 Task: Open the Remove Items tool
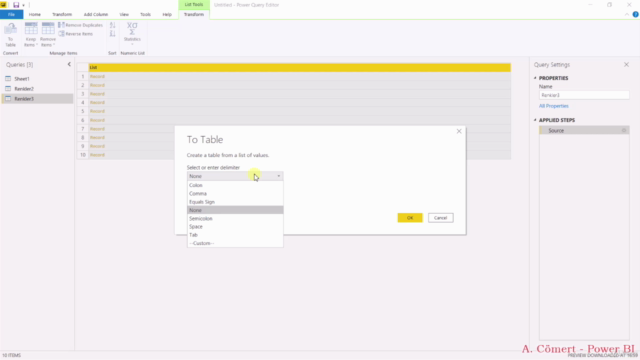pos(48,35)
